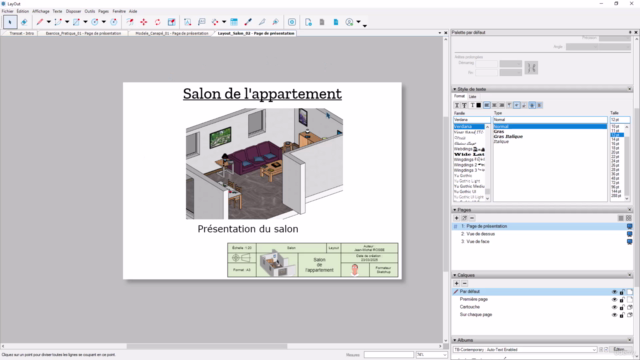
Task: Pick the Dimension tool
Action: pyautogui.click(x=215, y=22)
